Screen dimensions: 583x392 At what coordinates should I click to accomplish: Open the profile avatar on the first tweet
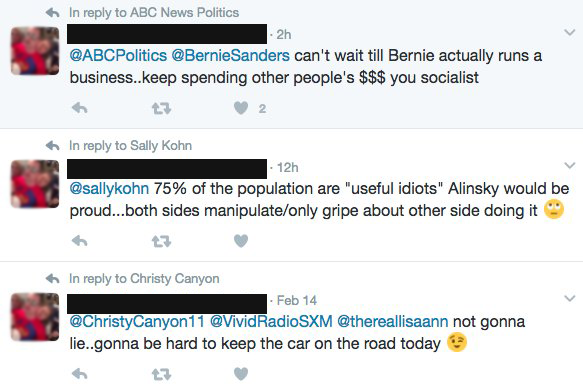pyautogui.click(x=35, y=51)
